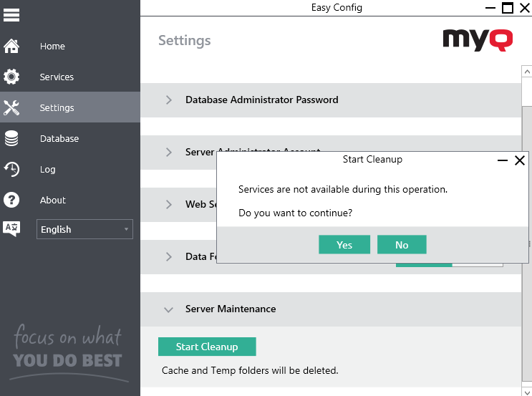Click the About question mark icon
Image resolution: width=532 pixels, height=396 pixels.
coord(11,201)
